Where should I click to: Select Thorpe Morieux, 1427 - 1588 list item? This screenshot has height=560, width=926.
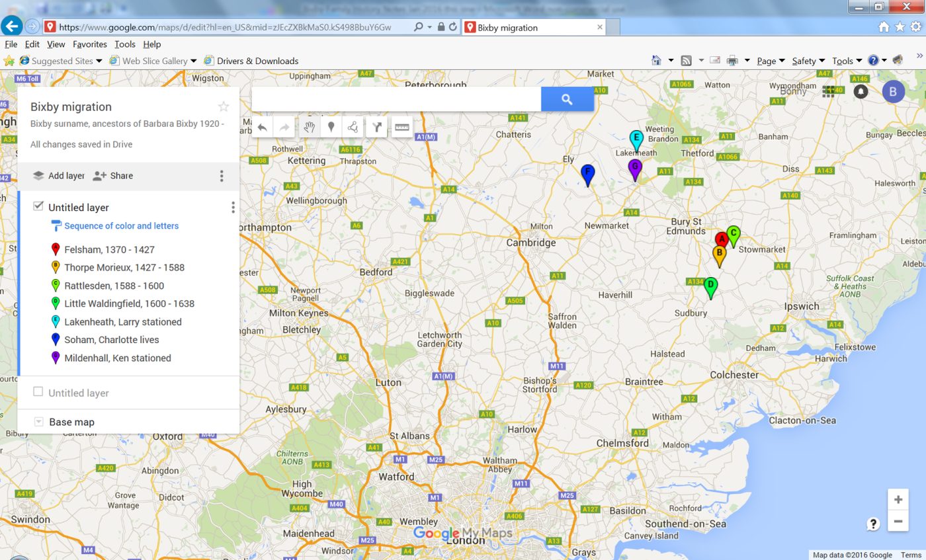pos(118,268)
